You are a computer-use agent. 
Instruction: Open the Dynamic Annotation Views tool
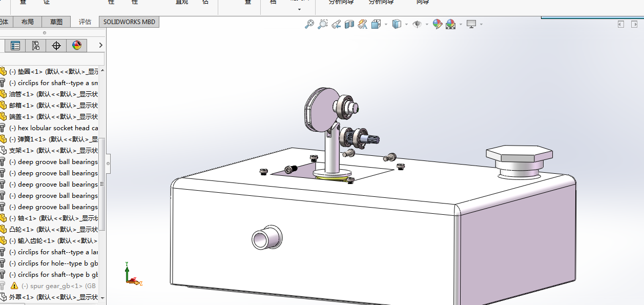(x=363, y=24)
